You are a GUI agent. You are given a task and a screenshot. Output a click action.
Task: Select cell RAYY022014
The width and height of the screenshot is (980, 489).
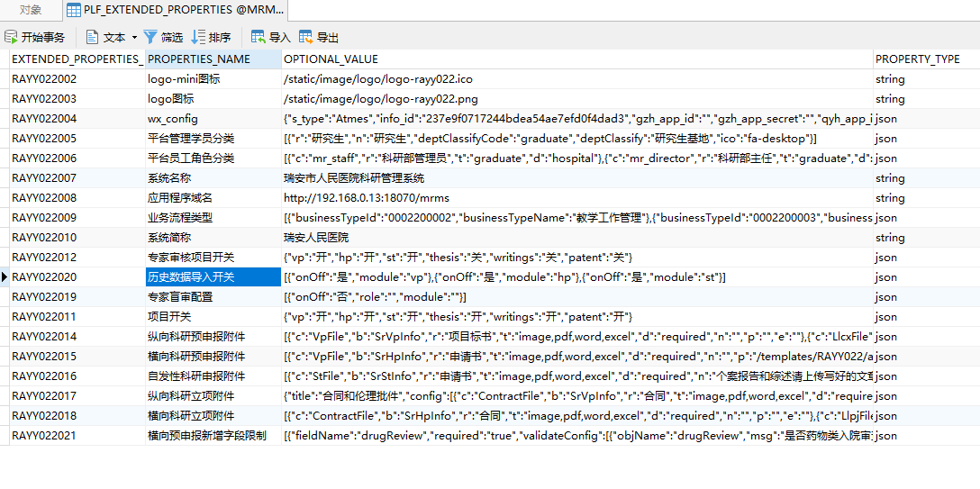[77, 337]
